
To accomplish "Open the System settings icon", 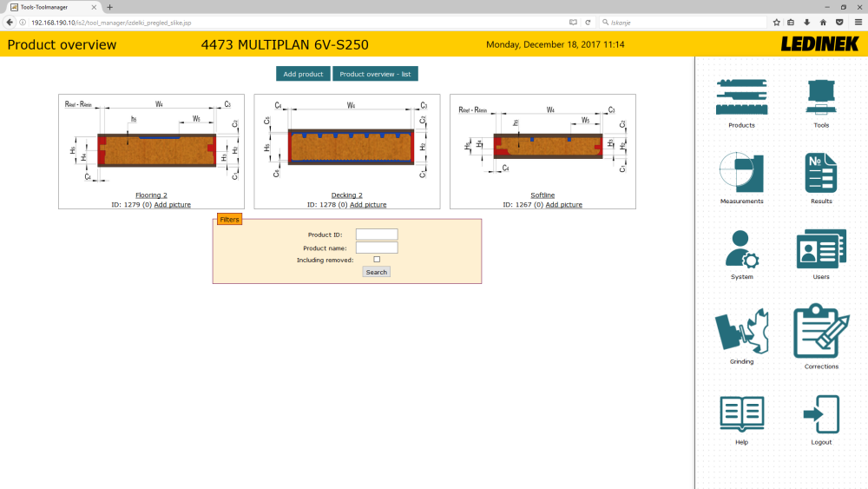I will pyautogui.click(x=741, y=249).
